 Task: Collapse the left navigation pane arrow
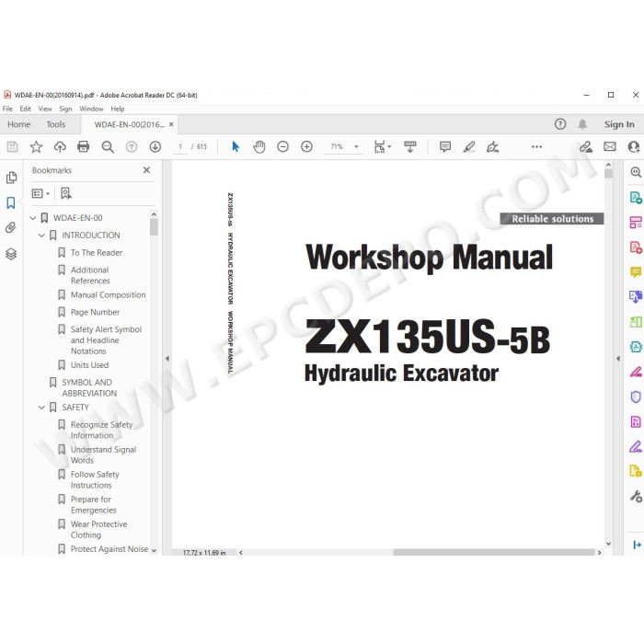[x=167, y=359]
